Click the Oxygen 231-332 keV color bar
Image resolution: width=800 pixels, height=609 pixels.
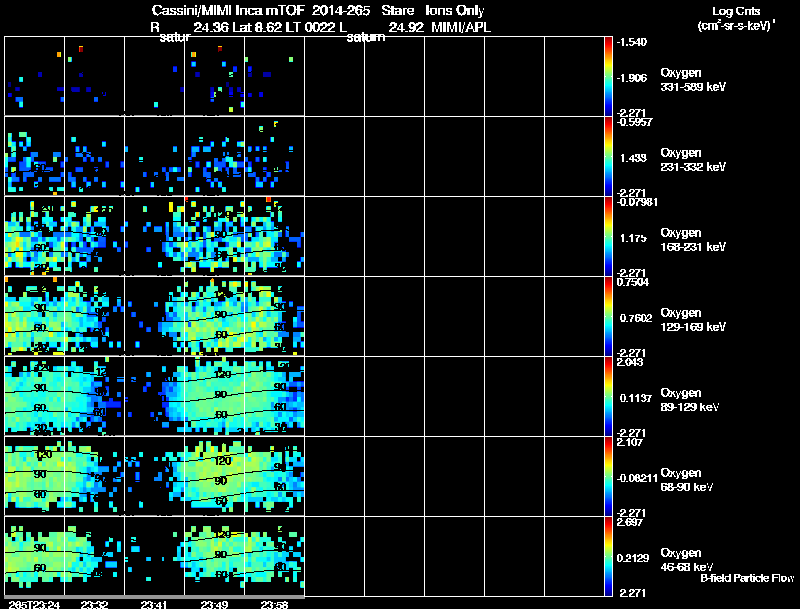(608, 156)
